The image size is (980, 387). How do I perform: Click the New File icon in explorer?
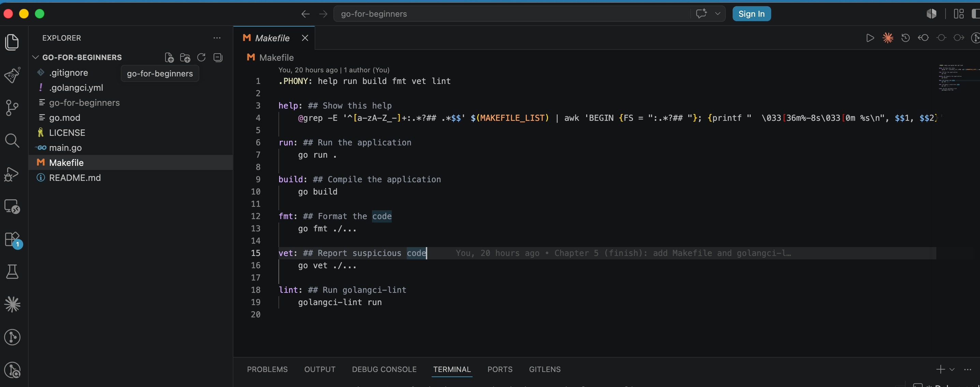pos(169,57)
